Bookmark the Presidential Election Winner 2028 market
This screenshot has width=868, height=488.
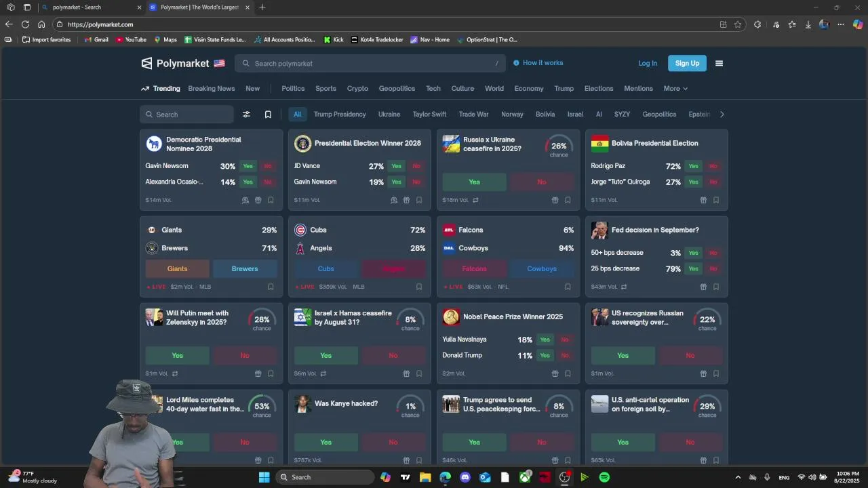[419, 200]
